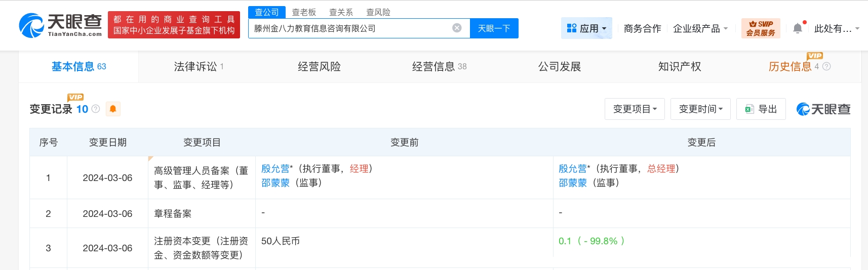
Task: Click the green 0.1 (-99.8%) value
Action: (591, 241)
